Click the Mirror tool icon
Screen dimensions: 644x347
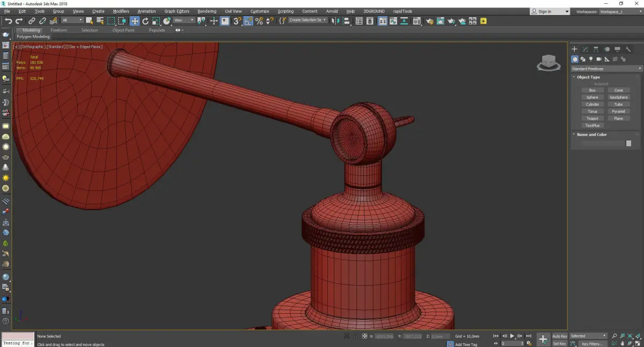click(335, 21)
